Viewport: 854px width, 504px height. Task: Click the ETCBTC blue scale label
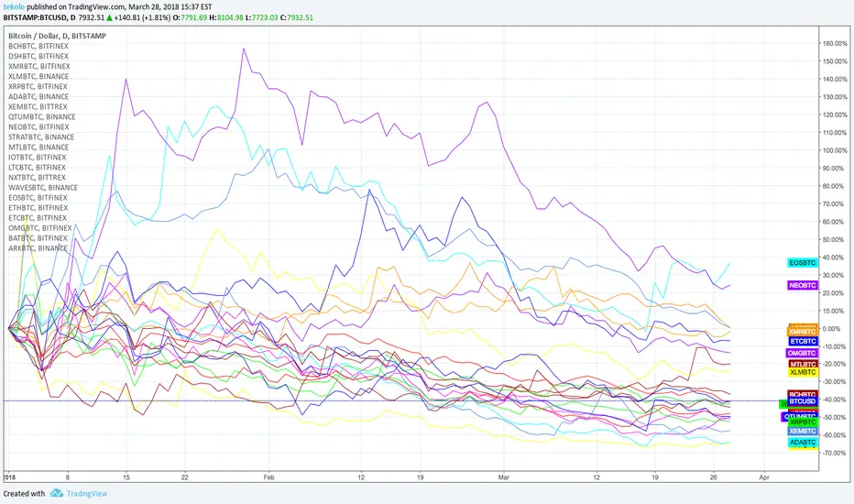[x=803, y=342]
